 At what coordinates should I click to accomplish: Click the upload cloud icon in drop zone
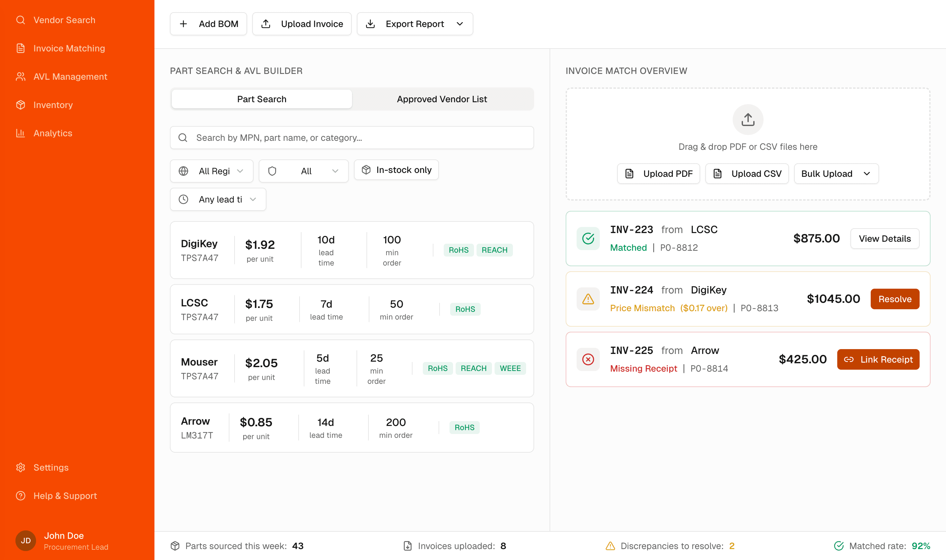(748, 120)
